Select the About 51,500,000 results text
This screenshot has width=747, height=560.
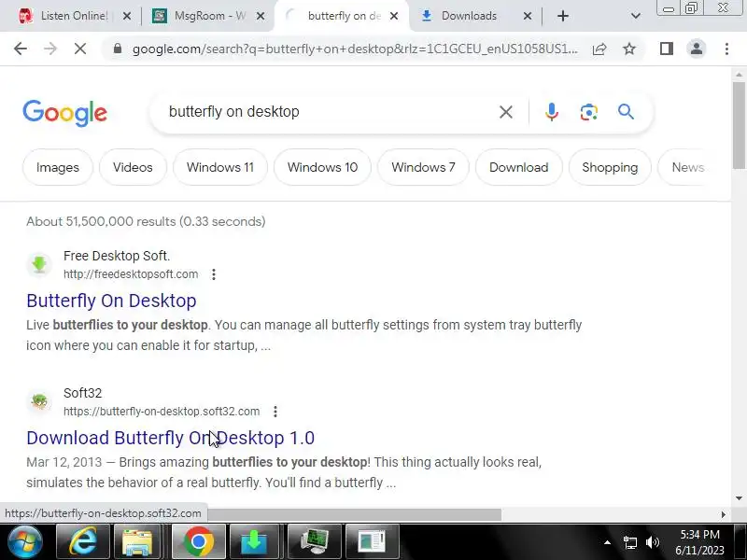click(146, 221)
